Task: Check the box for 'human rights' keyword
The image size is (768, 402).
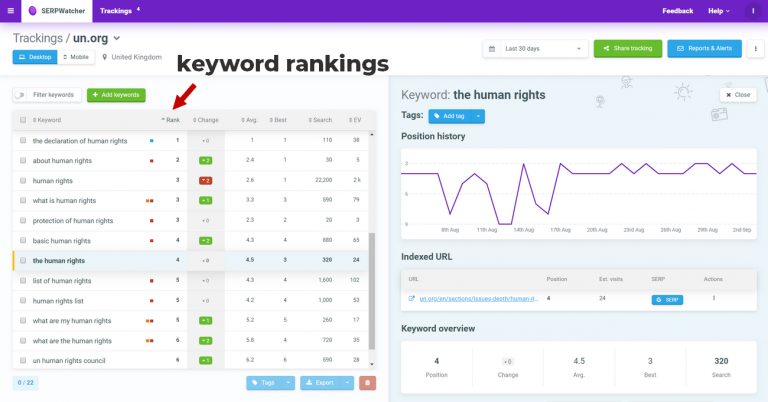Action: point(22,180)
